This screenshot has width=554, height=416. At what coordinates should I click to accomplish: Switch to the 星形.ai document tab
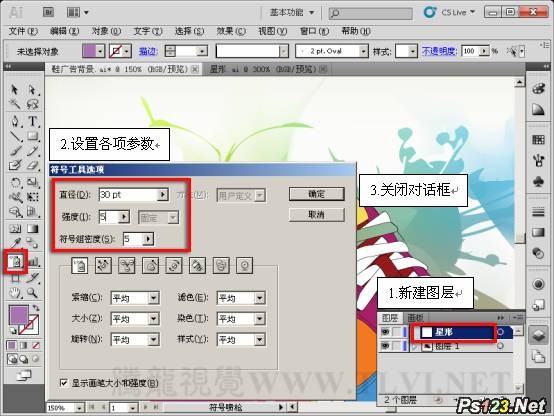[264, 69]
